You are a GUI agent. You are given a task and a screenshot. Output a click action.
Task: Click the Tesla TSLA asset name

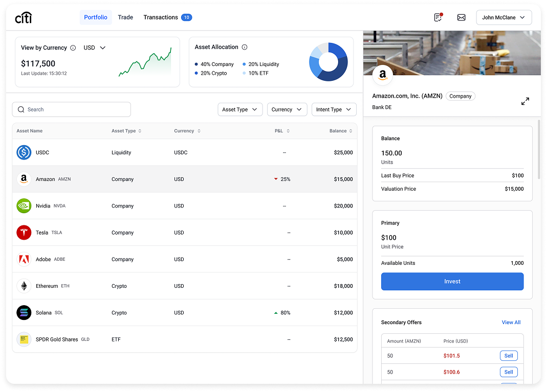tap(49, 233)
